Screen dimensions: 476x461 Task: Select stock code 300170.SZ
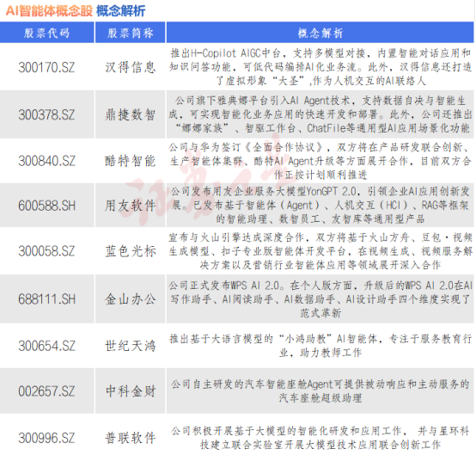click(46, 67)
